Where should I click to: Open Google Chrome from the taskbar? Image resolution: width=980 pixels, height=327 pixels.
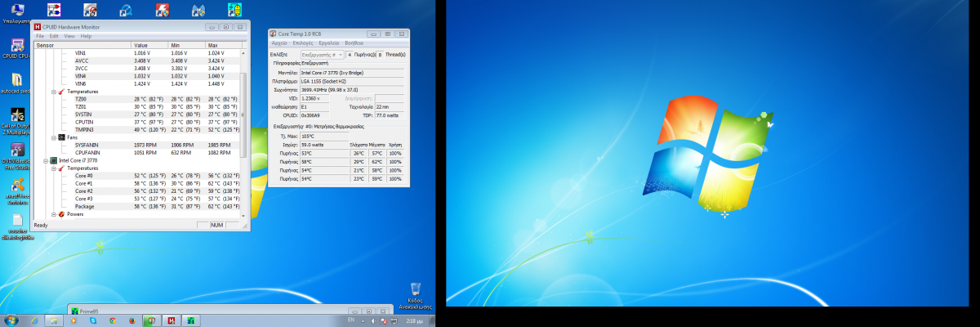(113, 320)
